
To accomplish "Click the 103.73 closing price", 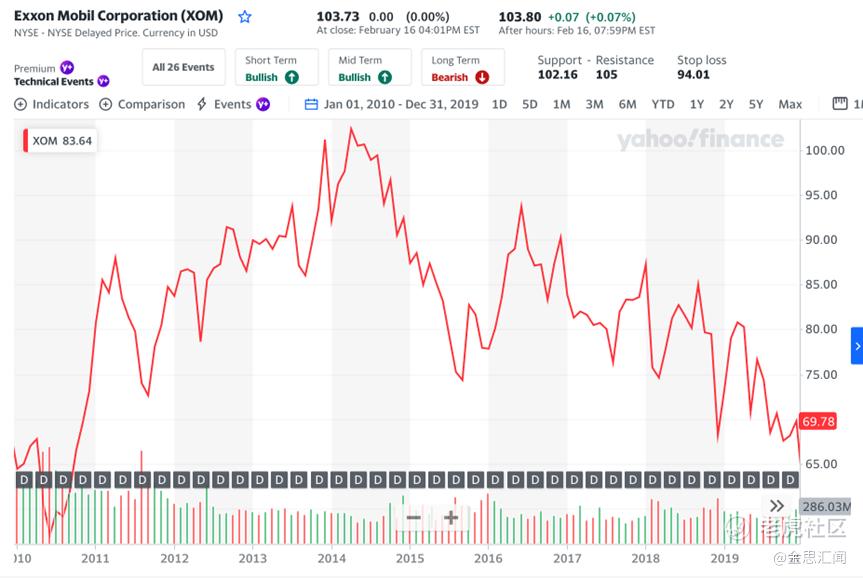I will [337, 17].
